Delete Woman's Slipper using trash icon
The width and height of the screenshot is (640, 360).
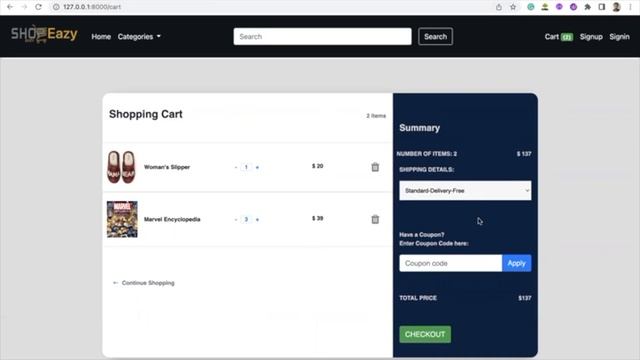(x=375, y=167)
